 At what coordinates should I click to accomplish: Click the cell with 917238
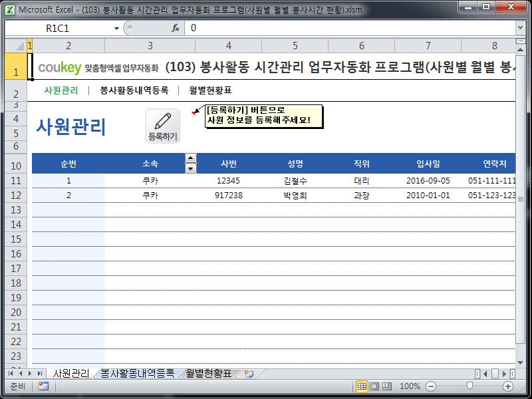(229, 196)
